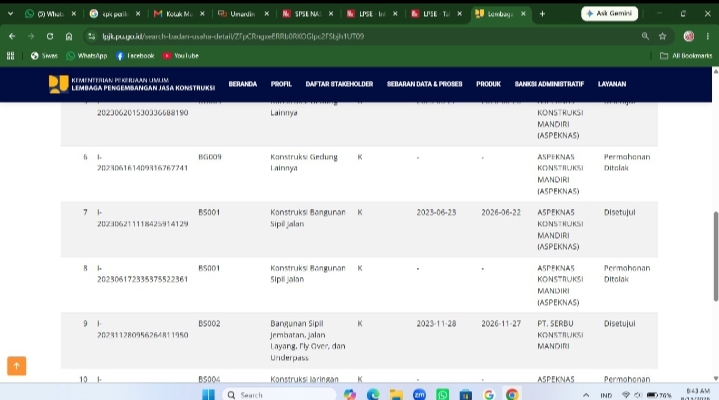
Task: Select the BS002 code in row 9
Action: tap(209, 323)
